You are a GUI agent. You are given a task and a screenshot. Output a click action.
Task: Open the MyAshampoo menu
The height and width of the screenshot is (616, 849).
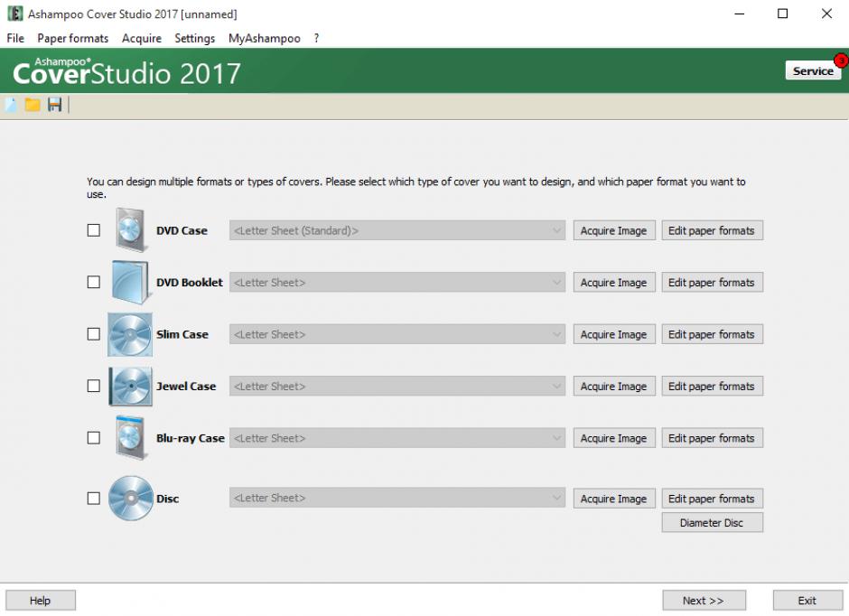[x=265, y=38]
